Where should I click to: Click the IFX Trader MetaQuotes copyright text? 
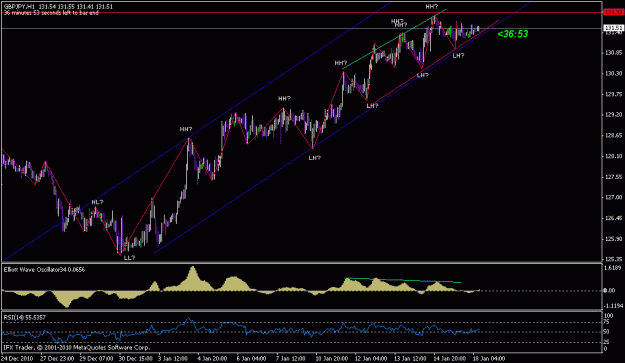[77, 347]
